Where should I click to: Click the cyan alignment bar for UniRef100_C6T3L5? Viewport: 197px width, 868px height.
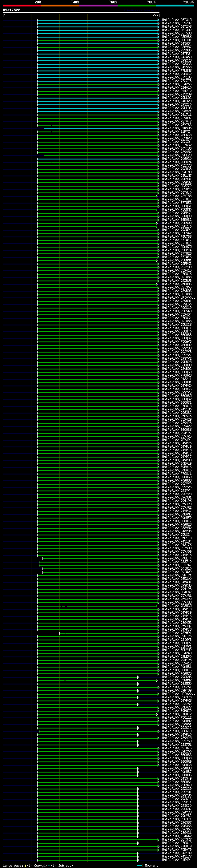(98, 20)
